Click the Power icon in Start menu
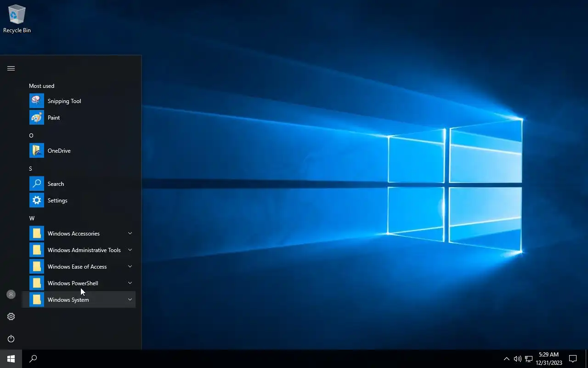Image resolution: width=588 pixels, height=368 pixels. [x=11, y=339]
